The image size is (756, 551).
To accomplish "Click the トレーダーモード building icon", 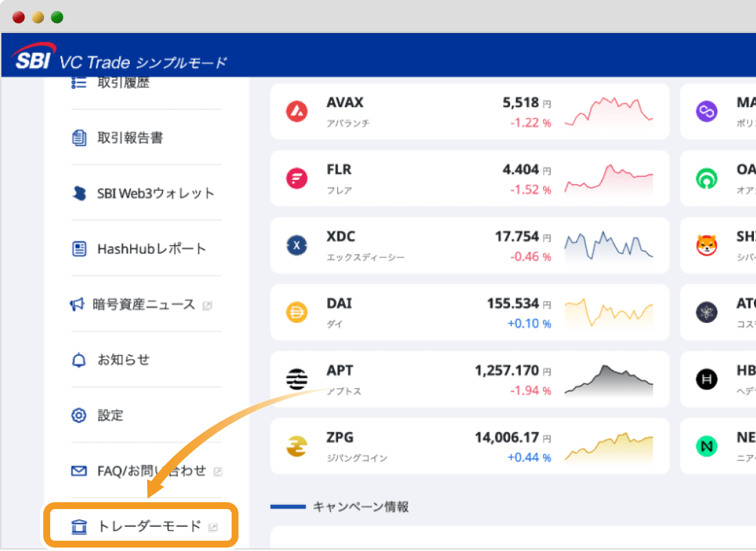I will coord(79,527).
